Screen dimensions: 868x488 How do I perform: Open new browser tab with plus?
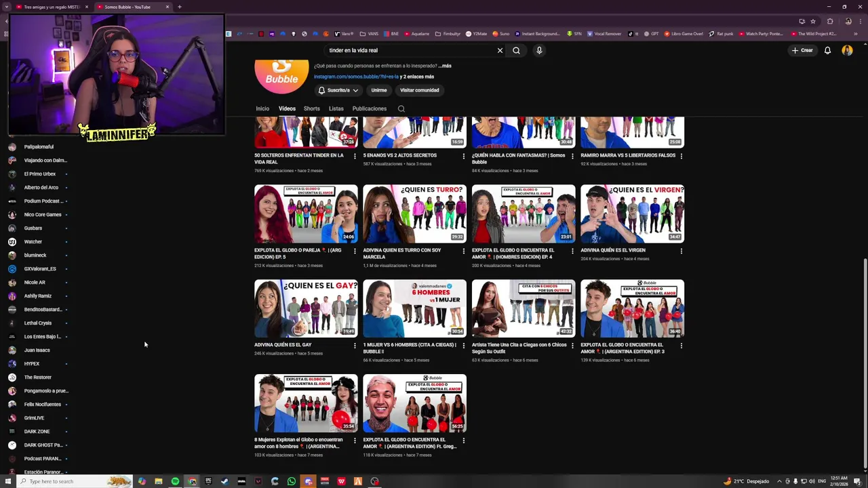tap(179, 7)
